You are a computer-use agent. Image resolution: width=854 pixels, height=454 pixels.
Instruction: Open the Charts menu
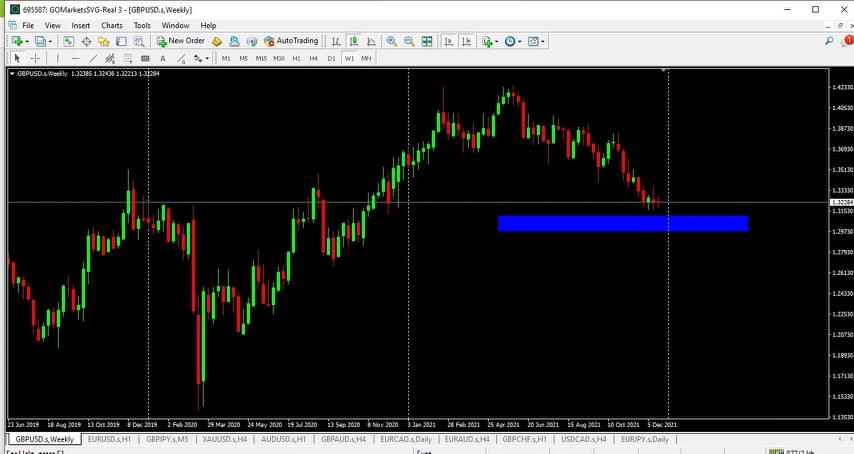click(x=112, y=26)
